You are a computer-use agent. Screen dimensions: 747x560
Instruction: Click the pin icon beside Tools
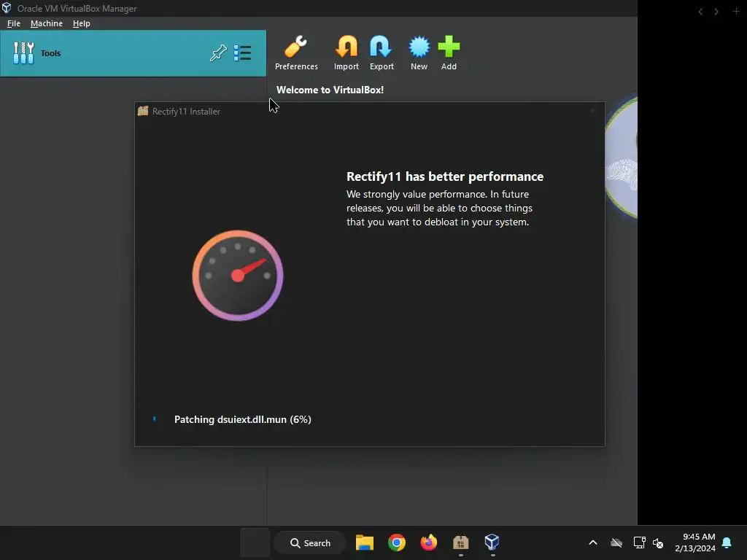218,52
